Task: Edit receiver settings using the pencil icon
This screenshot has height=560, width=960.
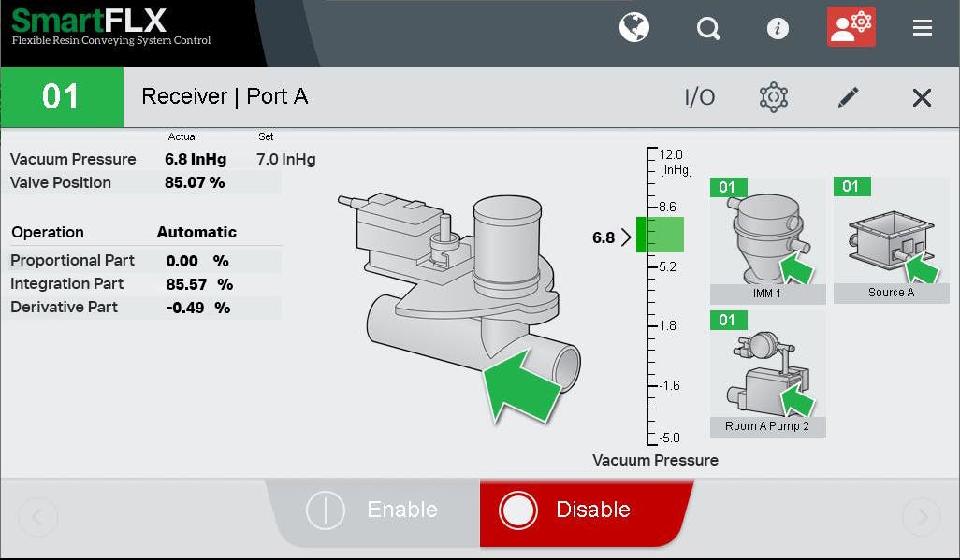Action: [x=848, y=96]
